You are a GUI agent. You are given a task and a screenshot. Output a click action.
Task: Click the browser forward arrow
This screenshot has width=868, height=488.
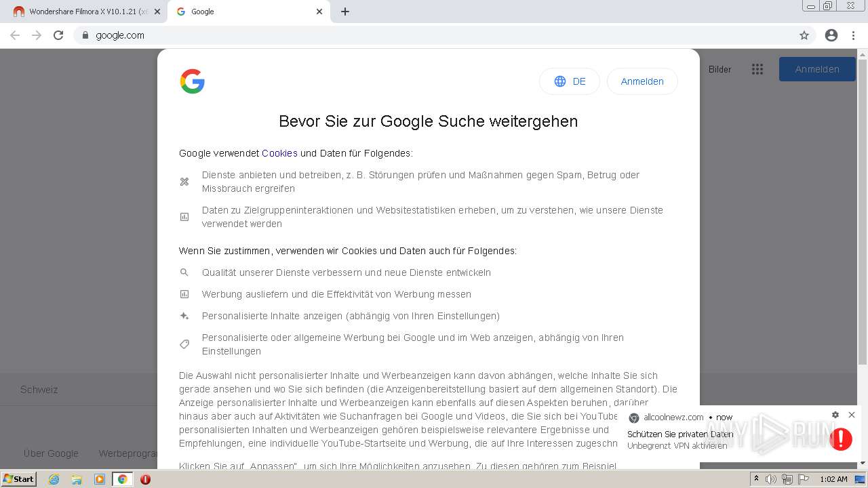(x=37, y=35)
